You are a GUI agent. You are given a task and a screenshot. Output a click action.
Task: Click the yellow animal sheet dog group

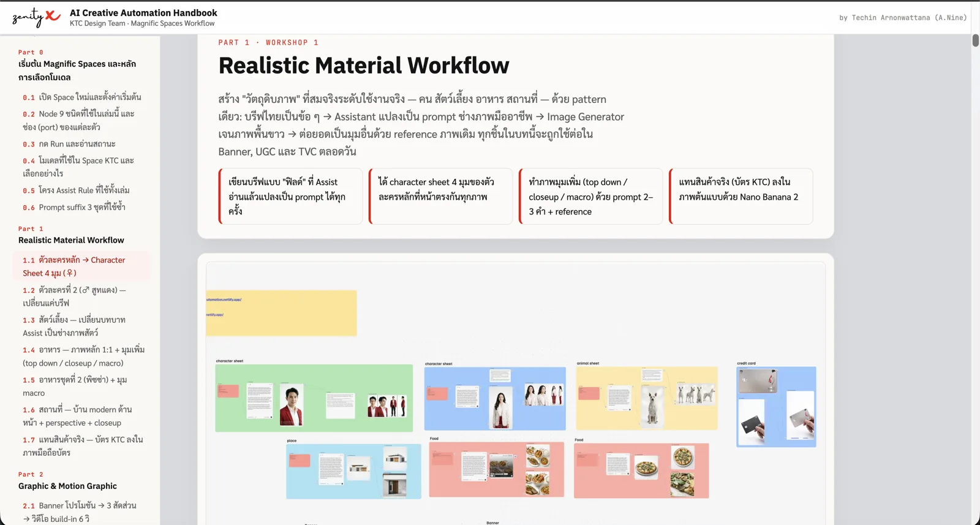[647, 398]
